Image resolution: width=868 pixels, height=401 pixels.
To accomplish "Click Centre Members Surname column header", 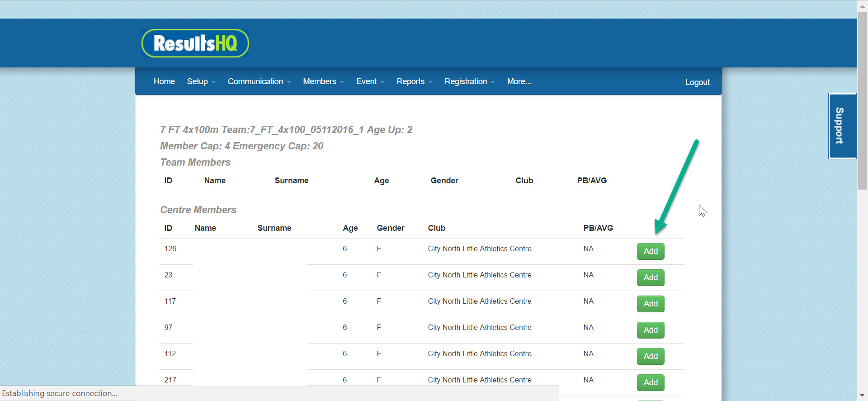I will [x=274, y=228].
